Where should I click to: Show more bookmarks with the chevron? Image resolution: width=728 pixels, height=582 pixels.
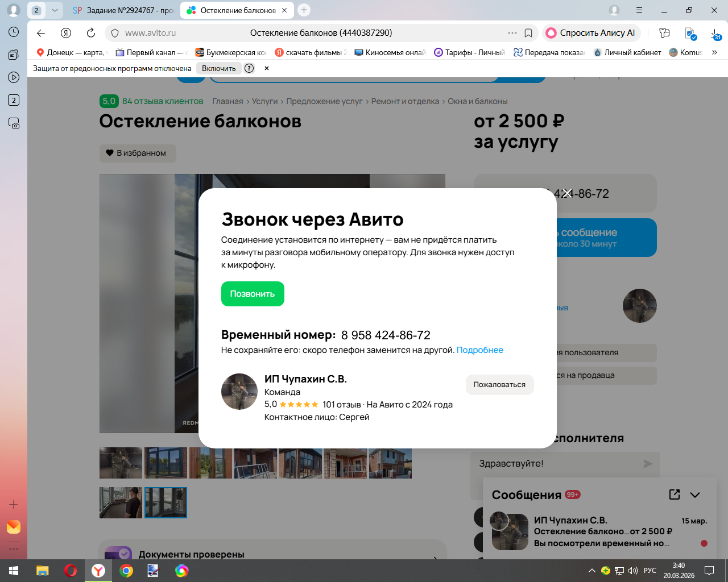[714, 52]
